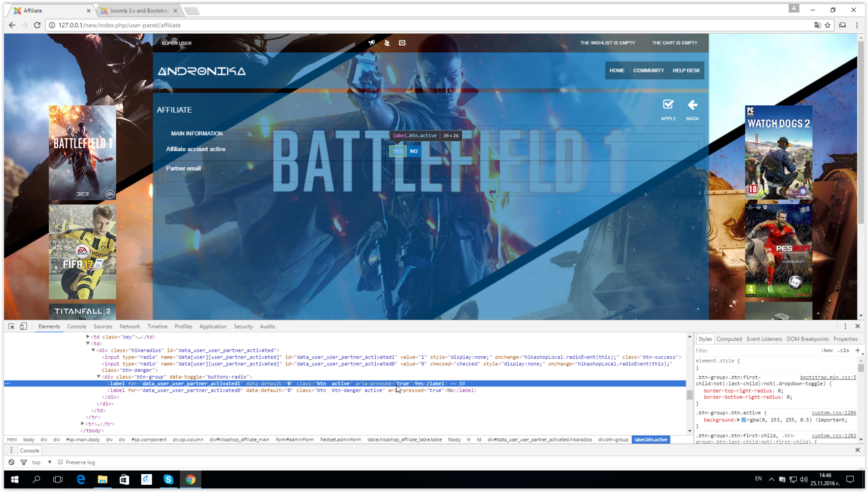This screenshot has width=868, height=492.
Task: Open Microsoft Edge from the taskbar
Action: point(81,479)
